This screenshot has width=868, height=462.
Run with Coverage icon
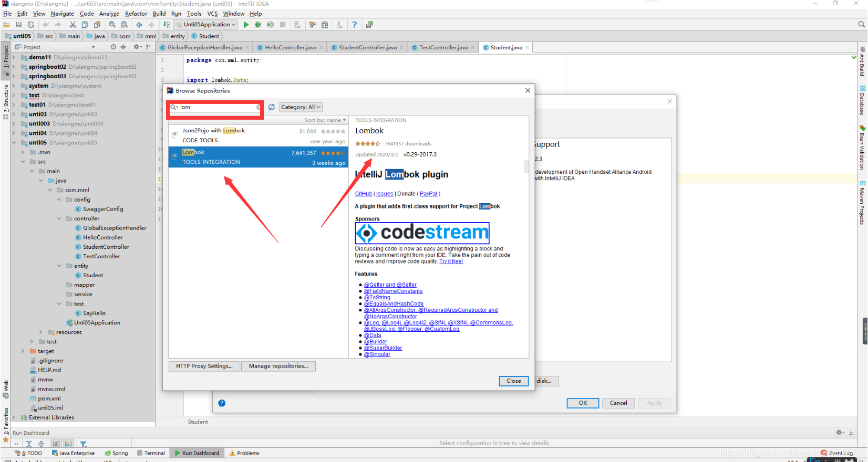271,25
